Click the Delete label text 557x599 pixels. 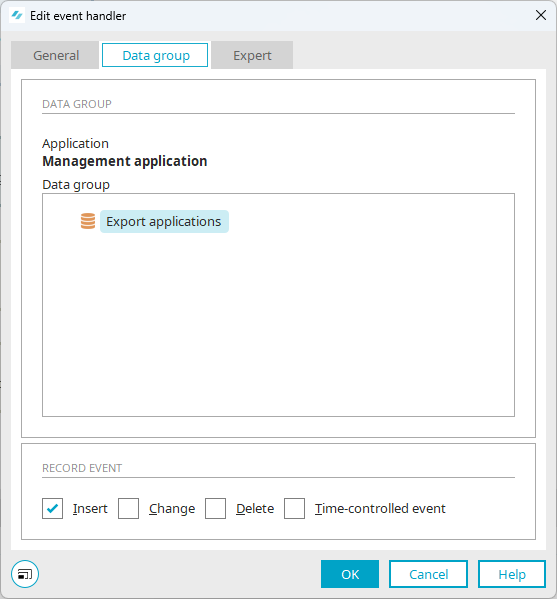[x=255, y=508]
